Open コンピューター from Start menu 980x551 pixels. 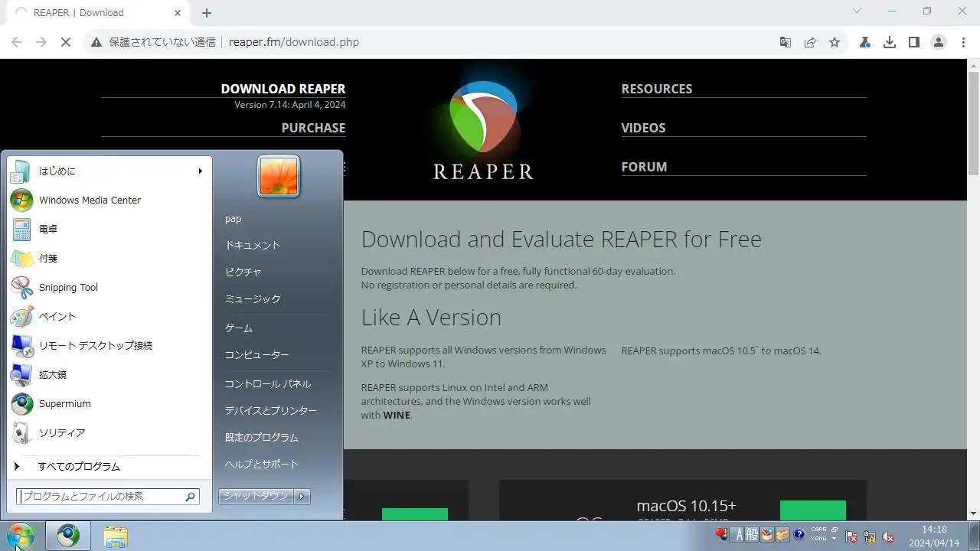[x=257, y=355]
